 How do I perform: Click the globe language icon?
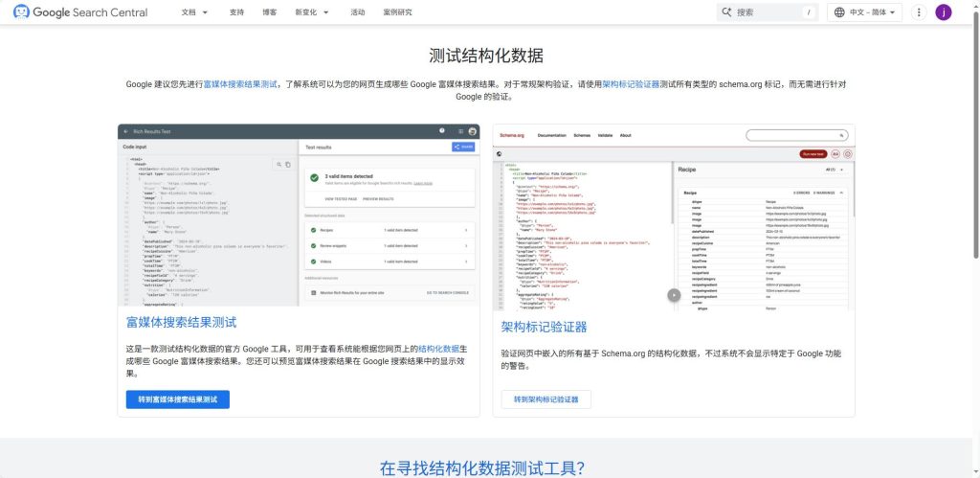pyautogui.click(x=839, y=12)
